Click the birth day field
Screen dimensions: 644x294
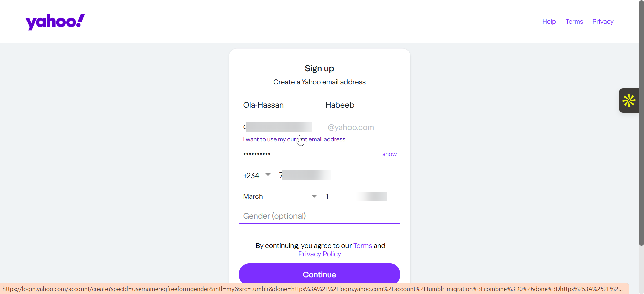pyautogui.click(x=339, y=196)
